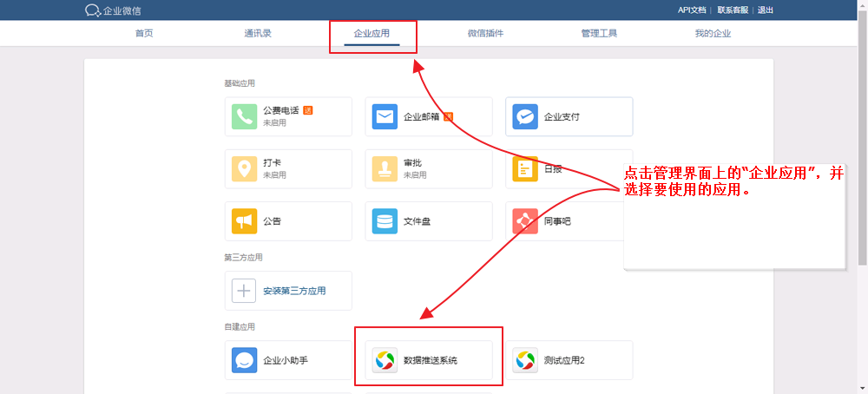The height and width of the screenshot is (394, 868).
Task: Switch to the 企业应用 tab
Action: tap(372, 34)
